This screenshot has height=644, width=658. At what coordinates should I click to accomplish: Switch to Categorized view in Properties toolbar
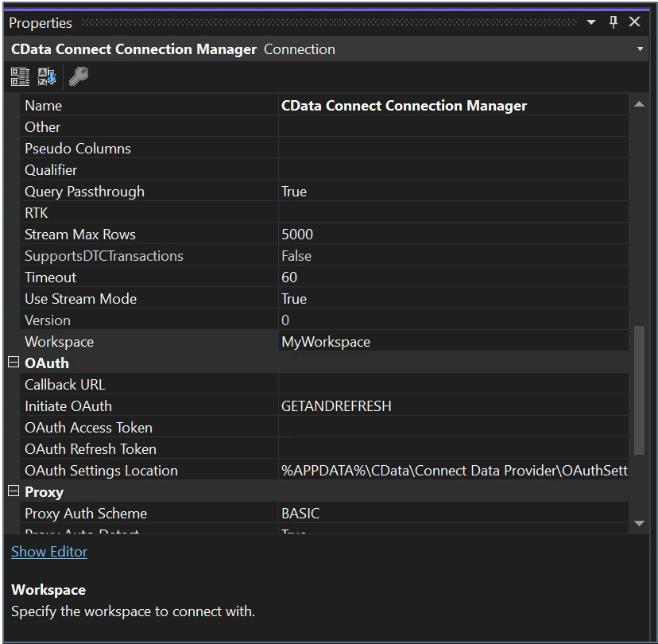(x=20, y=76)
